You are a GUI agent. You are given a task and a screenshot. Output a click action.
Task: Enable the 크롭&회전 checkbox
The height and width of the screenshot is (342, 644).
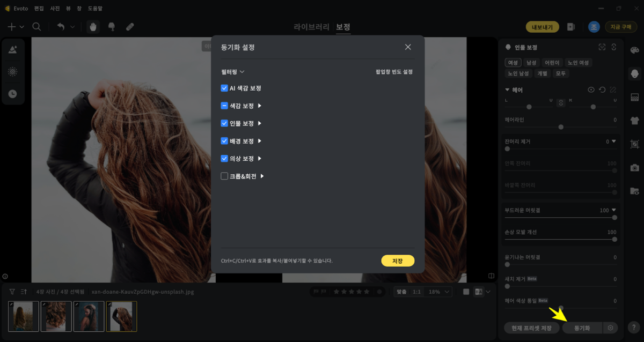coord(224,176)
